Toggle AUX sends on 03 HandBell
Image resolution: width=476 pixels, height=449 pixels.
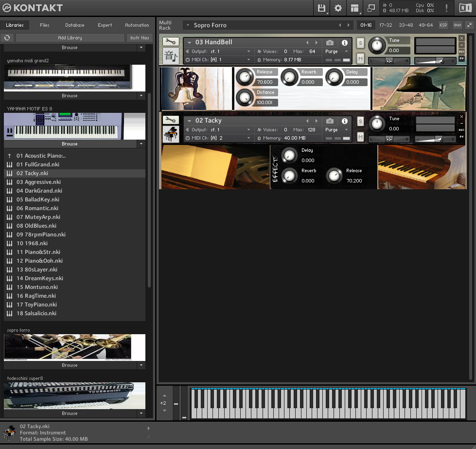461,52
